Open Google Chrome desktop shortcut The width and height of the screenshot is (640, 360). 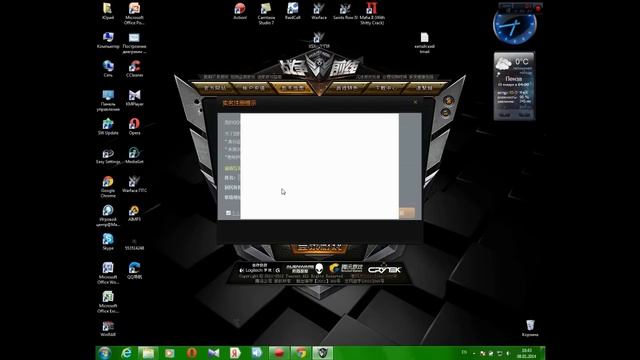coord(108,187)
